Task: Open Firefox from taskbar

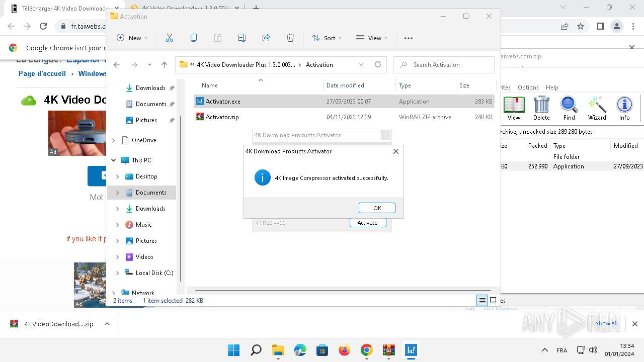Action: coord(345,350)
